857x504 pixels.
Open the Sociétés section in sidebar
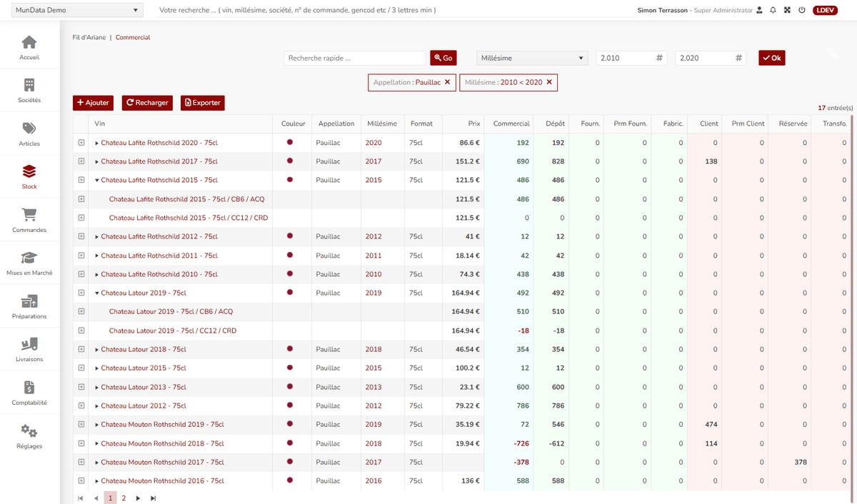point(29,91)
